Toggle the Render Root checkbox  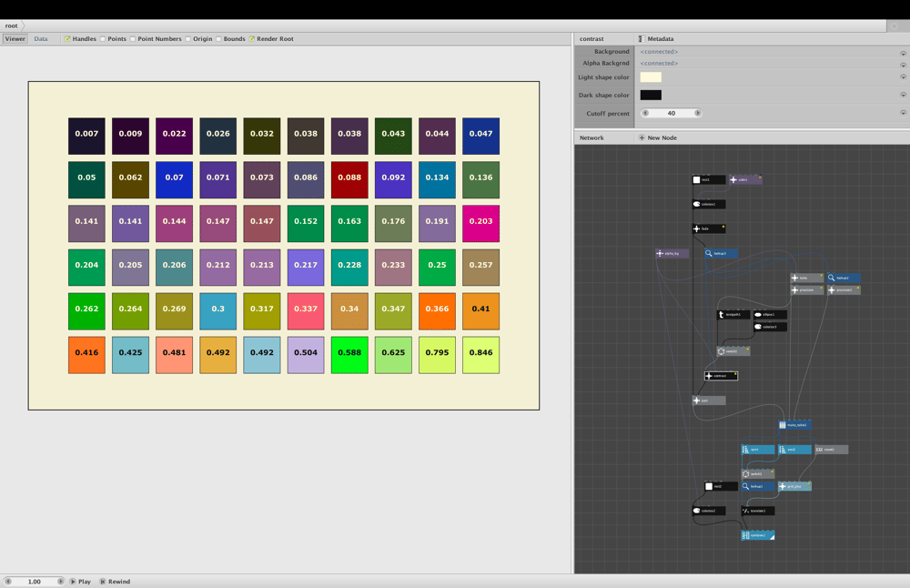(252, 39)
